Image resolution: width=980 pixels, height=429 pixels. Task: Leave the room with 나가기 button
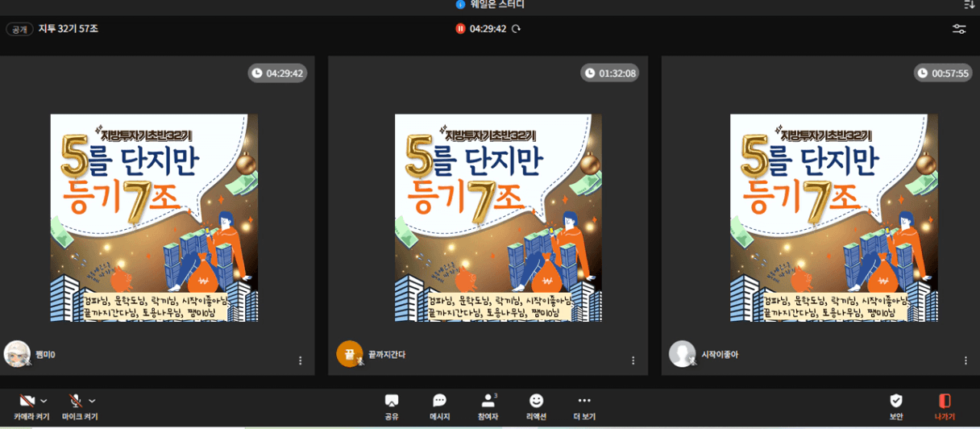coord(945,406)
